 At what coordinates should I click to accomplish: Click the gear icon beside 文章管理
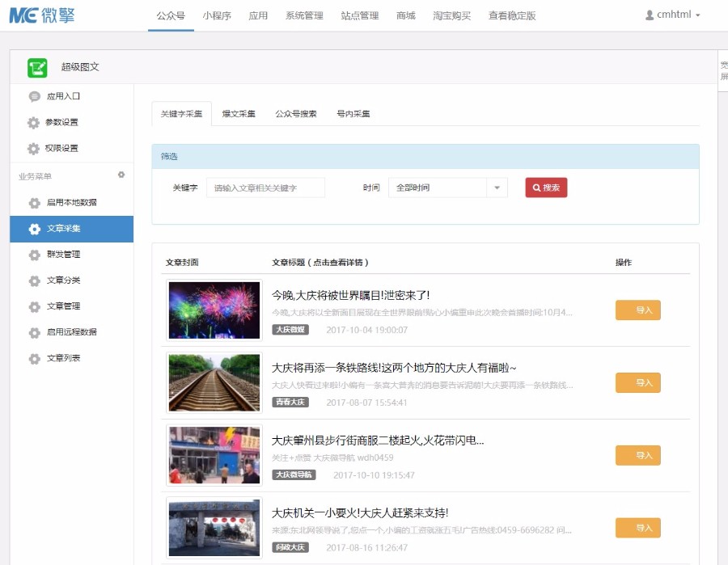(x=34, y=306)
